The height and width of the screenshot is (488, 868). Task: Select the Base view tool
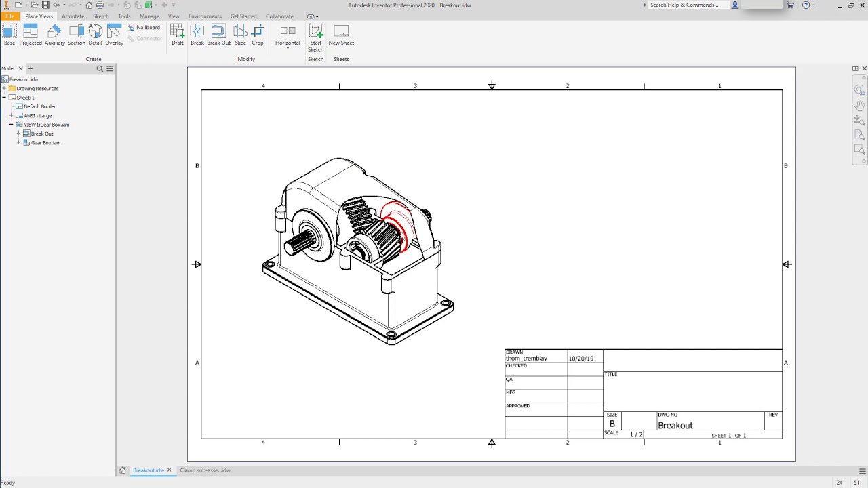(x=9, y=35)
